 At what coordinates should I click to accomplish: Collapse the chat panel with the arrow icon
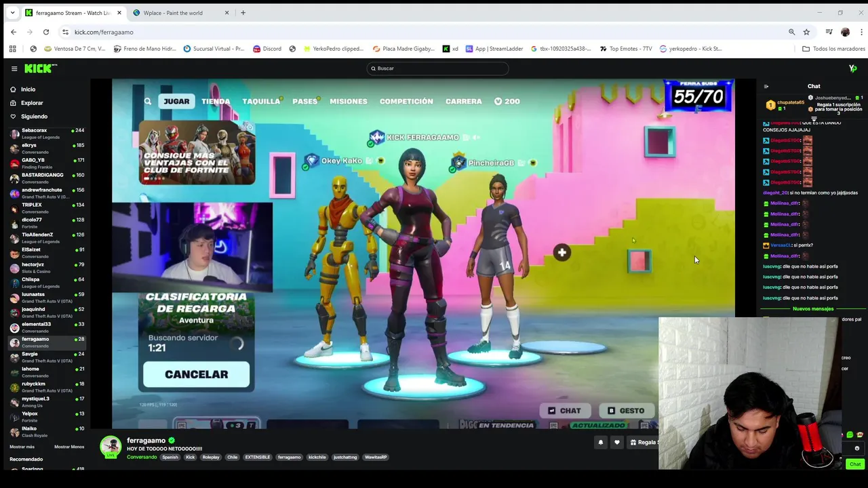766,86
